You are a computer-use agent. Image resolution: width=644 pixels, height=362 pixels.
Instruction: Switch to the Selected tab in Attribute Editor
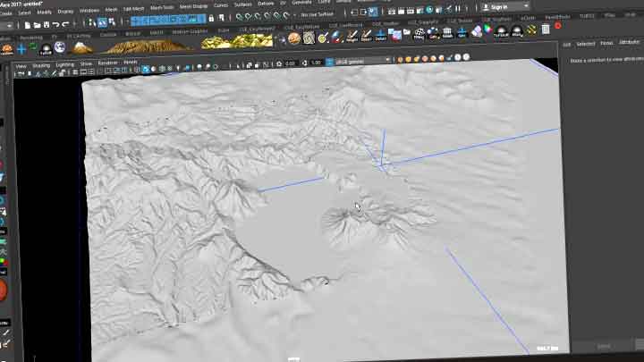tap(585, 43)
